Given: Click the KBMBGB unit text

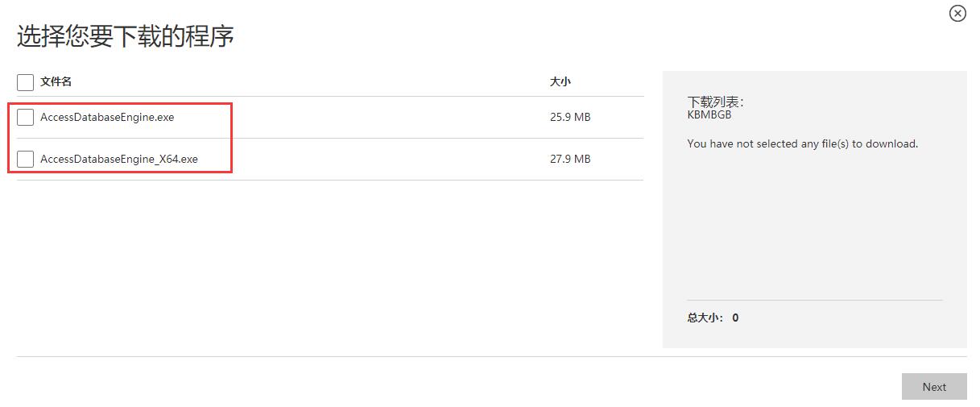Looking at the screenshot, I should coord(709,115).
